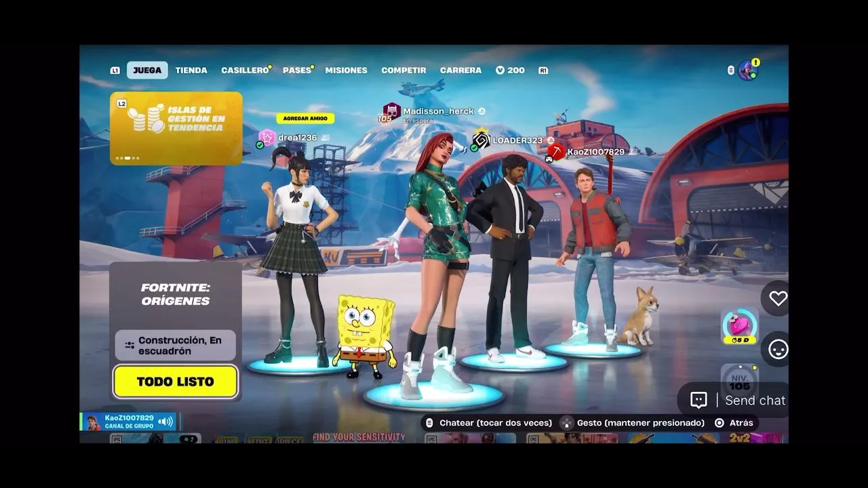The image size is (868, 488).
Task: Click Madisson_herck's level 105 badge icon
Action: [x=391, y=113]
